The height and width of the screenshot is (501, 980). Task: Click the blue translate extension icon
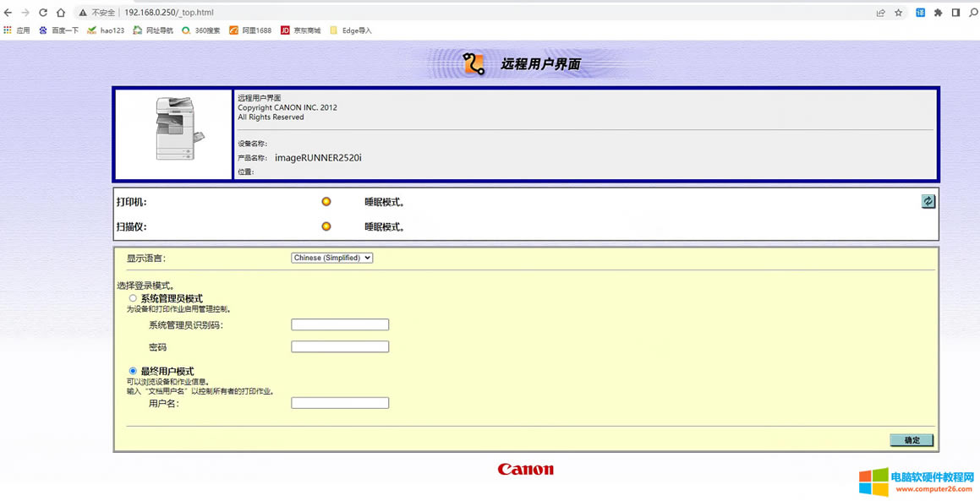click(920, 13)
